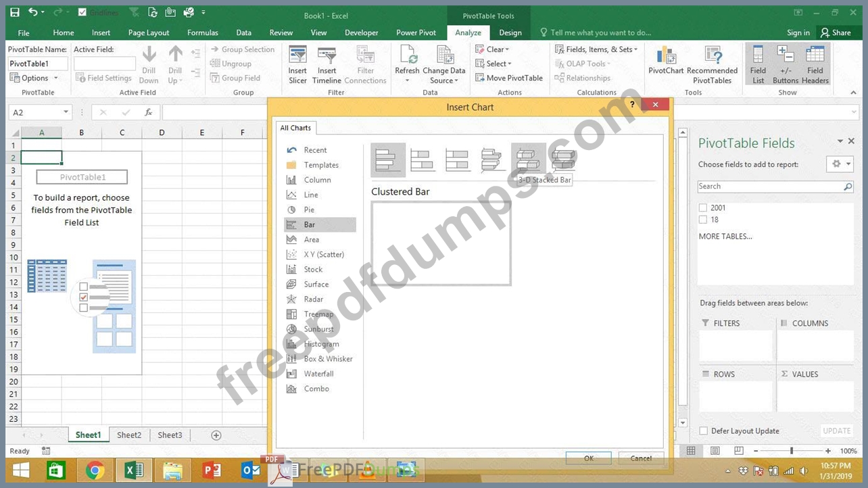
Task: Check the 18 field checkbox
Action: (703, 220)
